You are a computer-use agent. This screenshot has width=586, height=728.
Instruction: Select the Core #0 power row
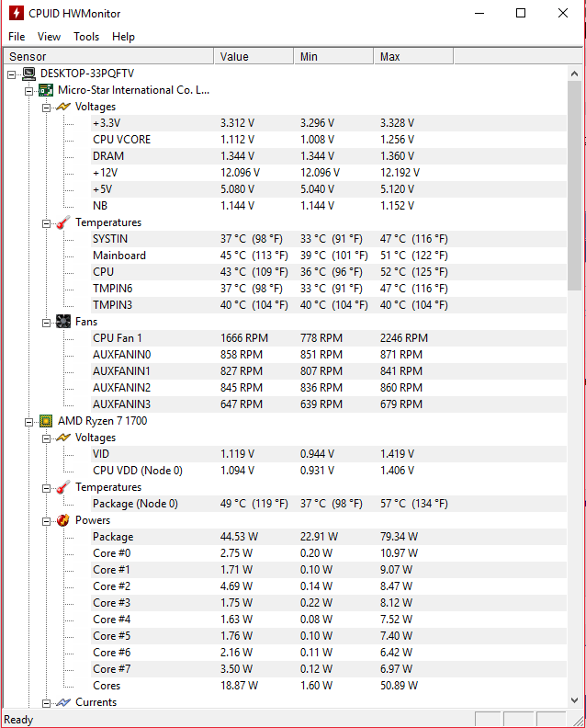coord(329,553)
